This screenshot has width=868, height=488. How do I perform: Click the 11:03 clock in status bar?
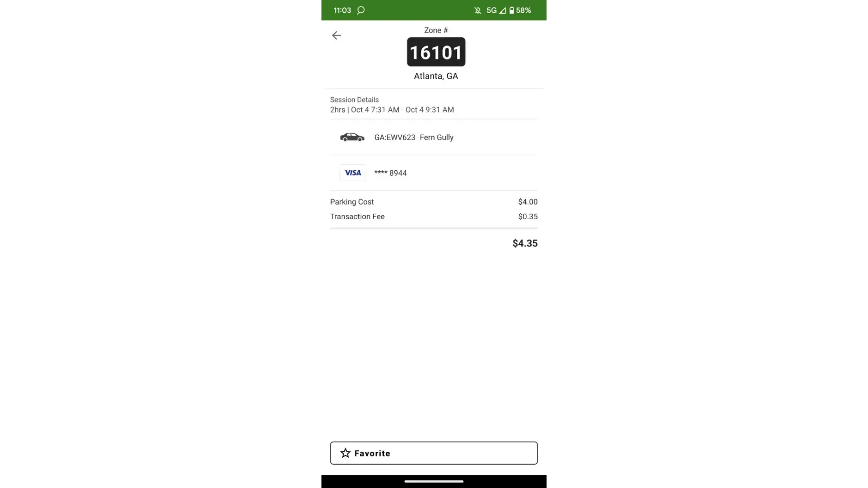point(342,10)
